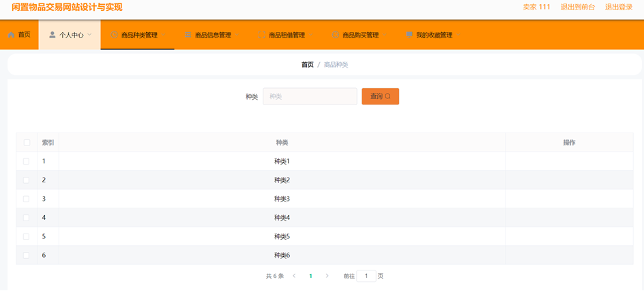Click the 种类2 table cell

[x=282, y=180]
